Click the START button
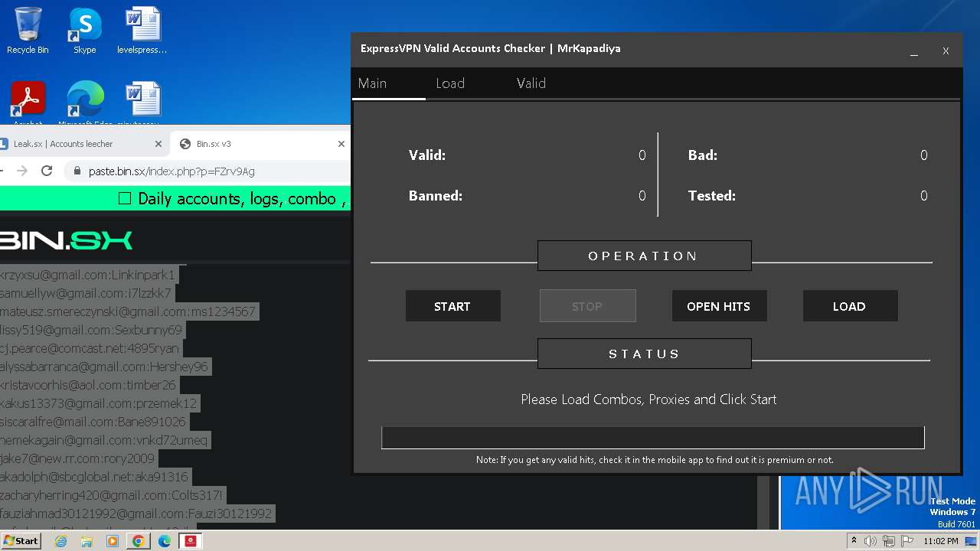Screen dimensions: 980x551 452,306
